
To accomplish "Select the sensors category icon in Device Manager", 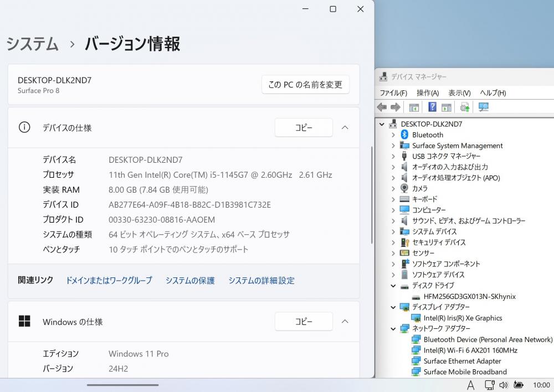I will click(x=404, y=253).
